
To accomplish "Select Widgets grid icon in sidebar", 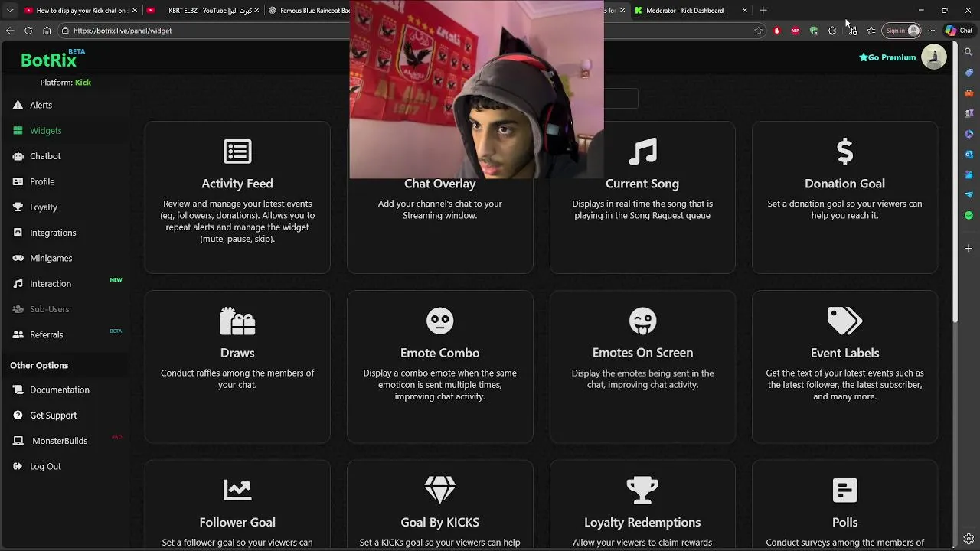I will 18,131.
